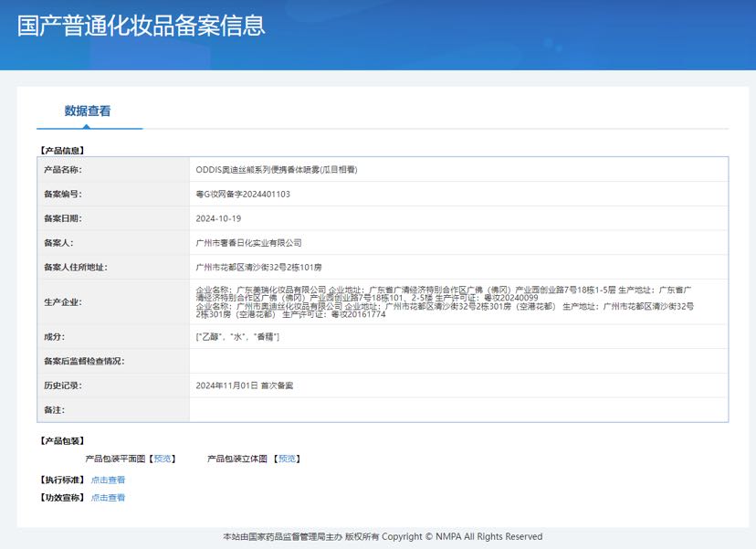Click the ODDIS product name value
756x549 pixels.
[x=276, y=170]
